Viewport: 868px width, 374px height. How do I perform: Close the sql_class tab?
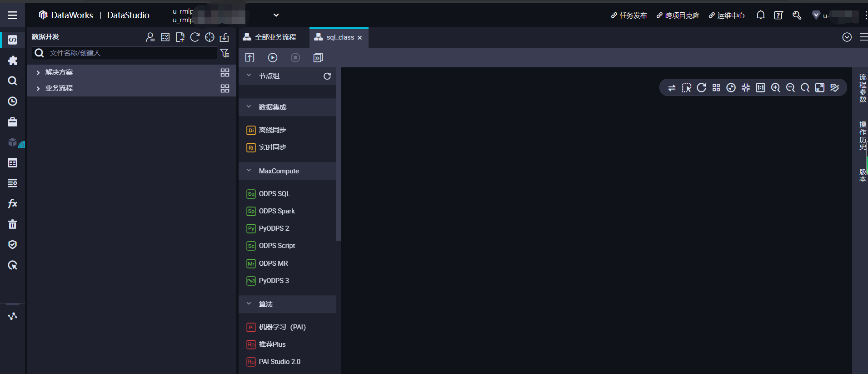(360, 38)
